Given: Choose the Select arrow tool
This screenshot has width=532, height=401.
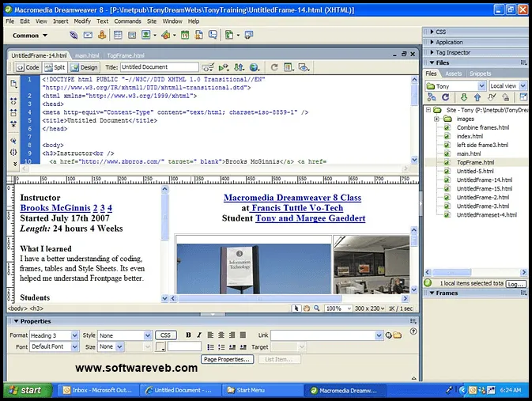Looking at the screenshot, I should (x=296, y=308).
